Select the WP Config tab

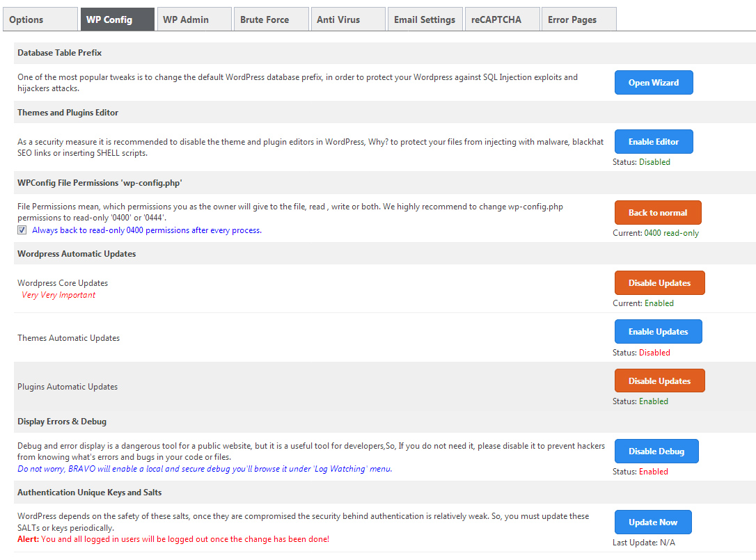point(118,19)
